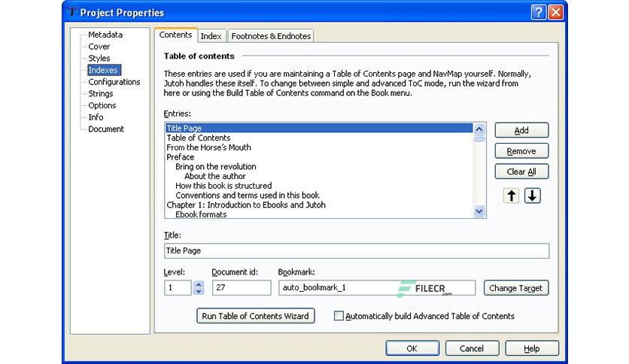Select 'Conventions and terms used in this book'

(x=248, y=196)
